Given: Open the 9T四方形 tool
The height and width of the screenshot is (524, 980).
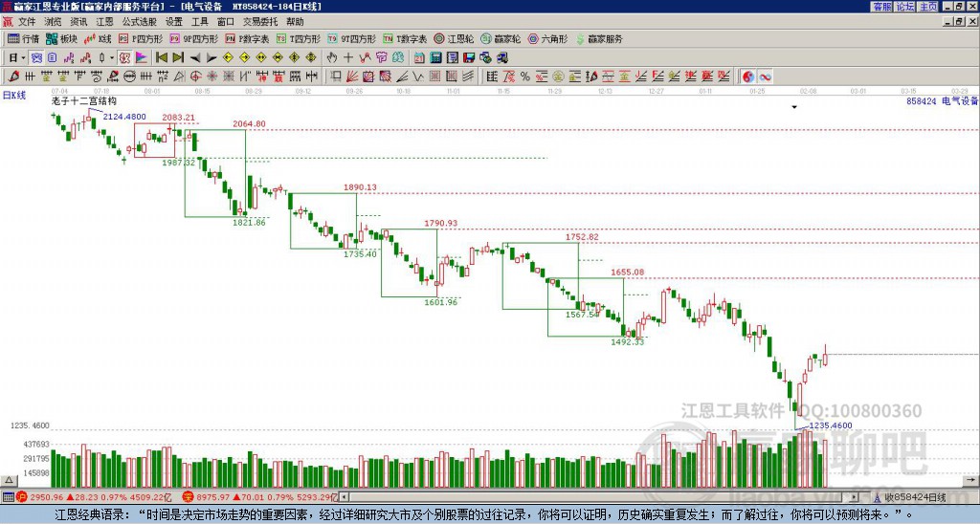Looking at the screenshot, I should [x=352, y=38].
